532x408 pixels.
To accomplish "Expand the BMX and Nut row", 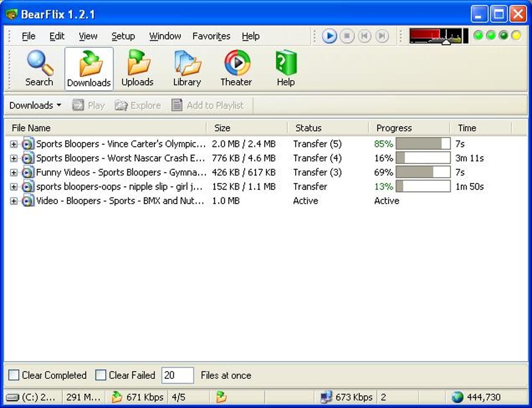I will click(14, 201).
